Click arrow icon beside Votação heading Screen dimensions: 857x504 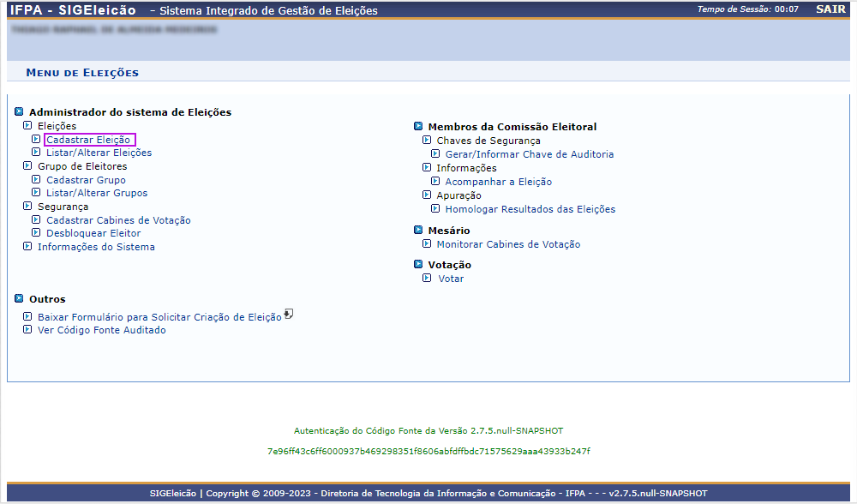418,264
